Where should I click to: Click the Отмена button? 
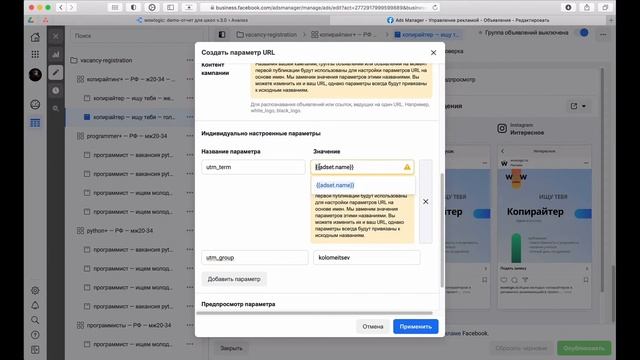[x=373, y=327]
